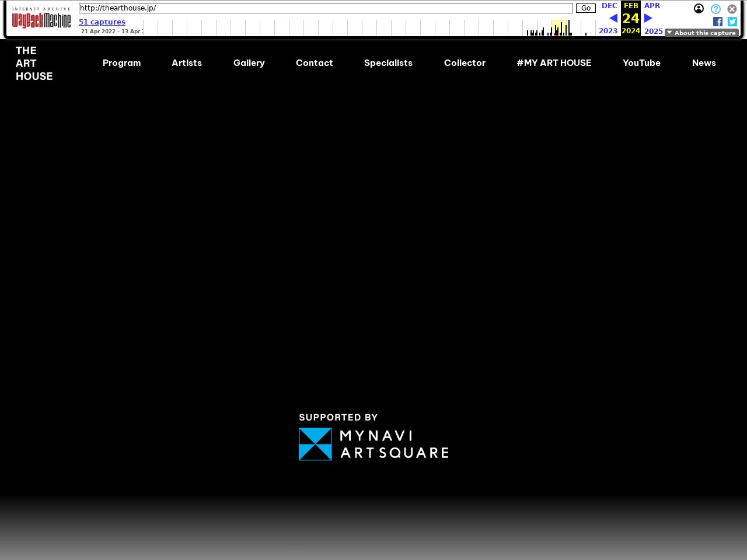
Task: Click the Go button beside the URL
Action: (586, 8)
